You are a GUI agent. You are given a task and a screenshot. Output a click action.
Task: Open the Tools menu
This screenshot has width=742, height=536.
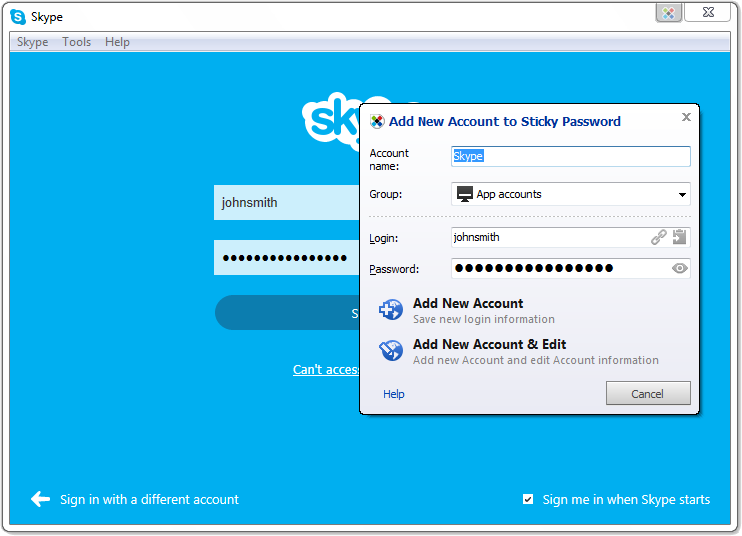76,42
